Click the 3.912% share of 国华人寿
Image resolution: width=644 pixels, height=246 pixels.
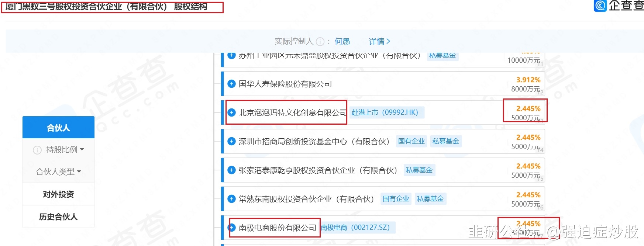pos(528,80)
